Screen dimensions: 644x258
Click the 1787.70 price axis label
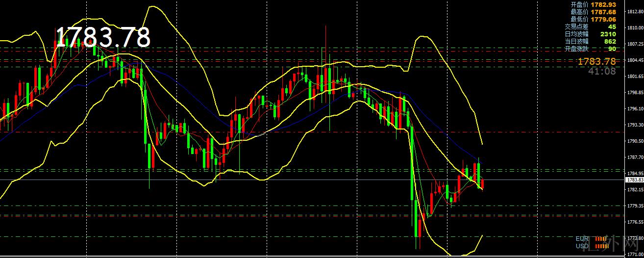[x=635, y=157]
